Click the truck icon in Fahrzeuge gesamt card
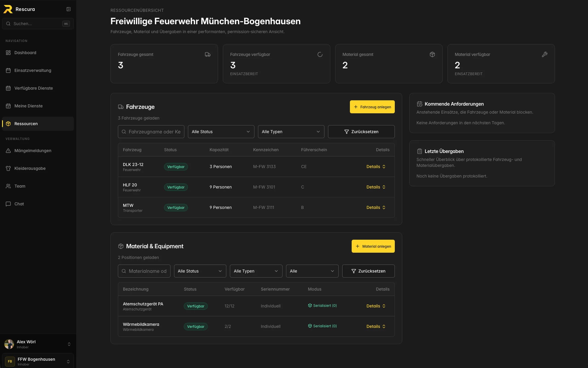This screenshot has height=368, width=588. [x=207, y=55]
